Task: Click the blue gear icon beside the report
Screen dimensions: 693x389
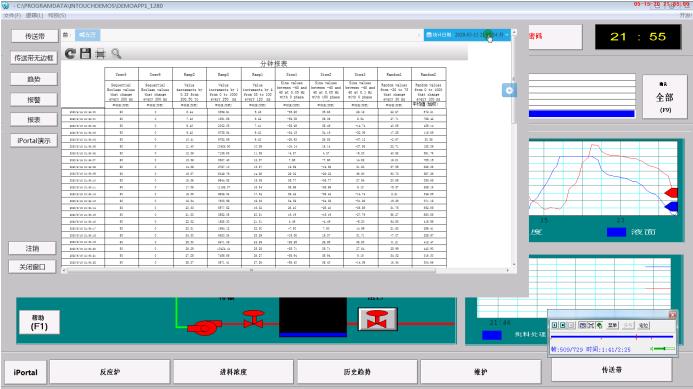Action: click(509, 90)
